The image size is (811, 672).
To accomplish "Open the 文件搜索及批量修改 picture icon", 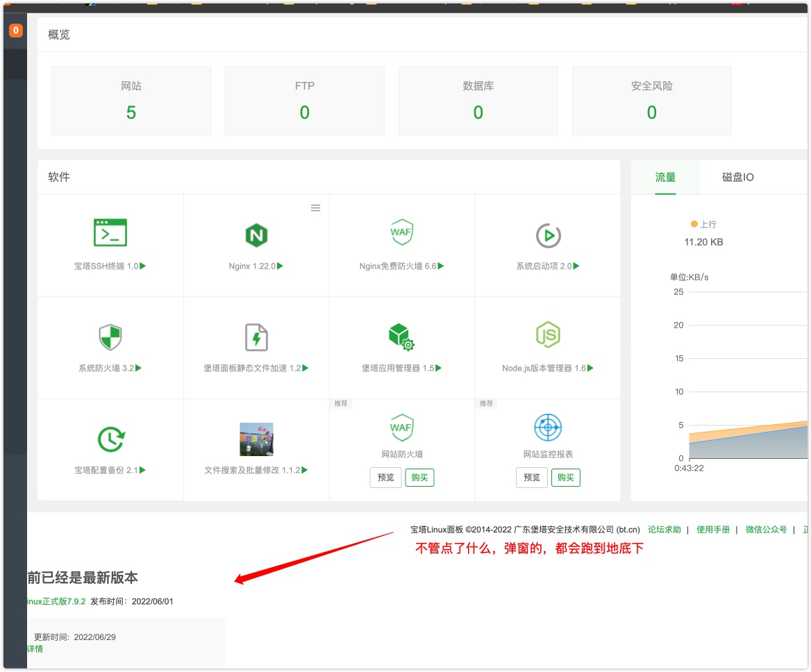I will [256, 439].
